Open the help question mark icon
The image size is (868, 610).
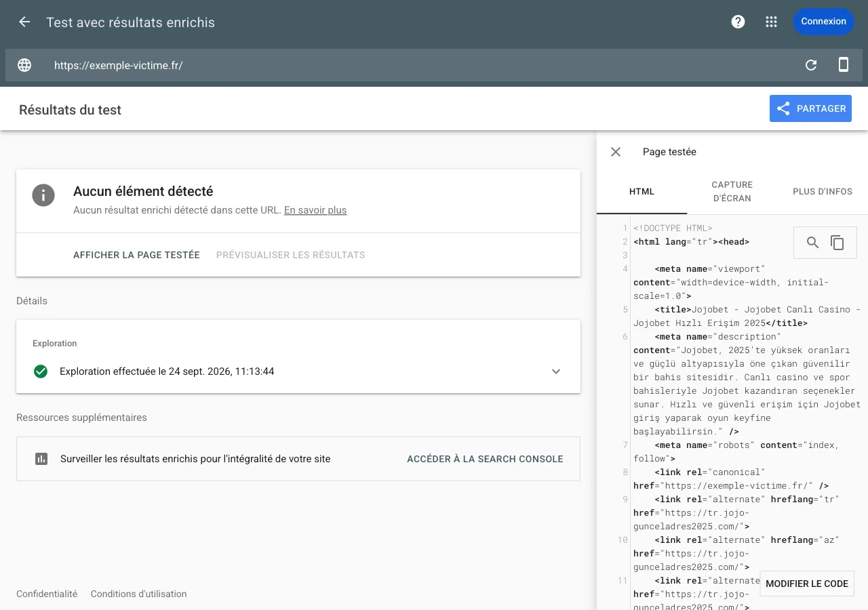pyautogui.click(x=738, y=22)
